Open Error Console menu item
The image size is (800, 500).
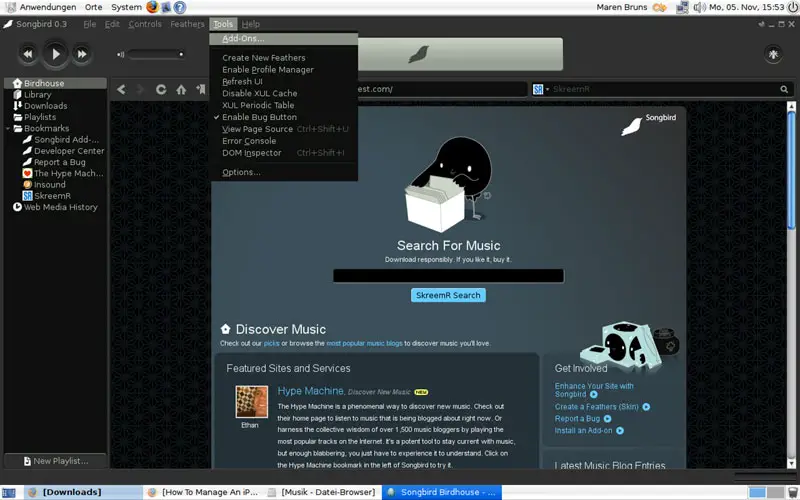283,141
